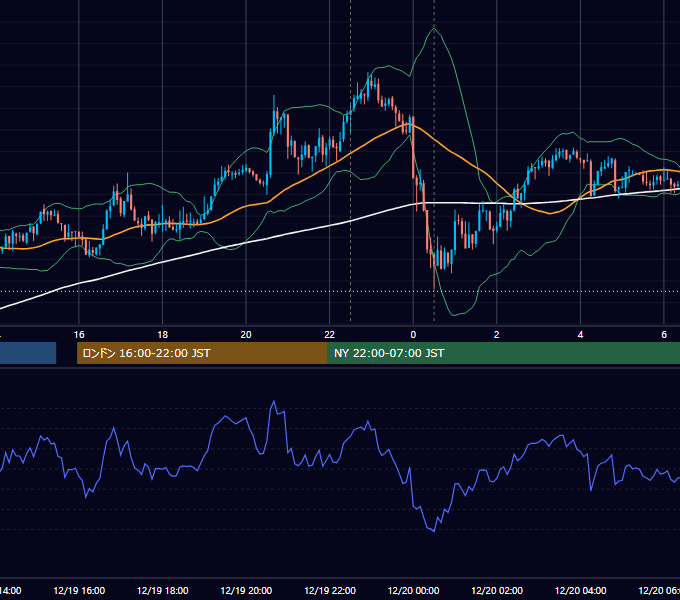Click the 12/20 02:00 time label

click(x=497, y=590)
